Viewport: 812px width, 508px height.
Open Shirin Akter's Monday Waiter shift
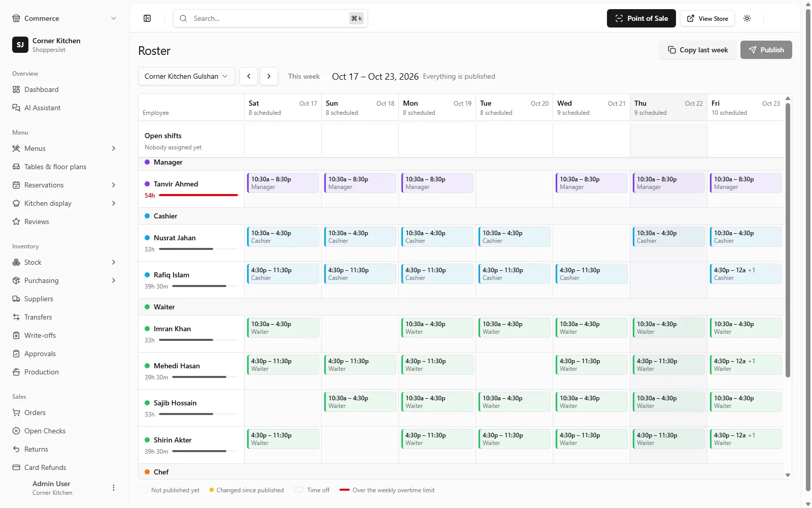437,439
